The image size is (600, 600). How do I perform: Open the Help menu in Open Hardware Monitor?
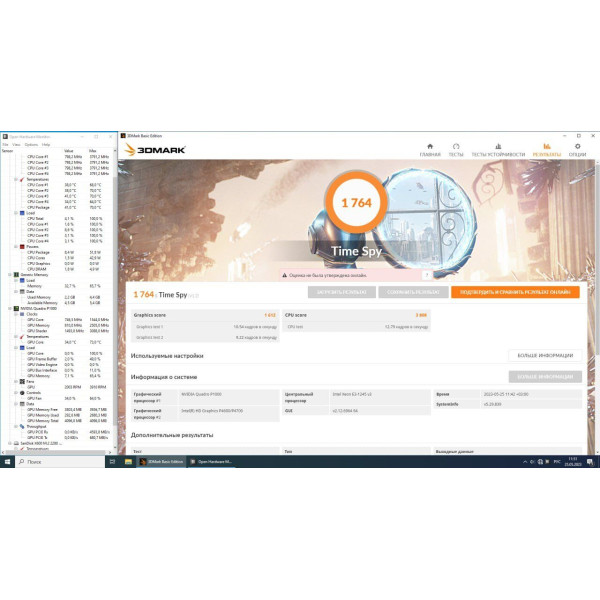tap(46, 145)
